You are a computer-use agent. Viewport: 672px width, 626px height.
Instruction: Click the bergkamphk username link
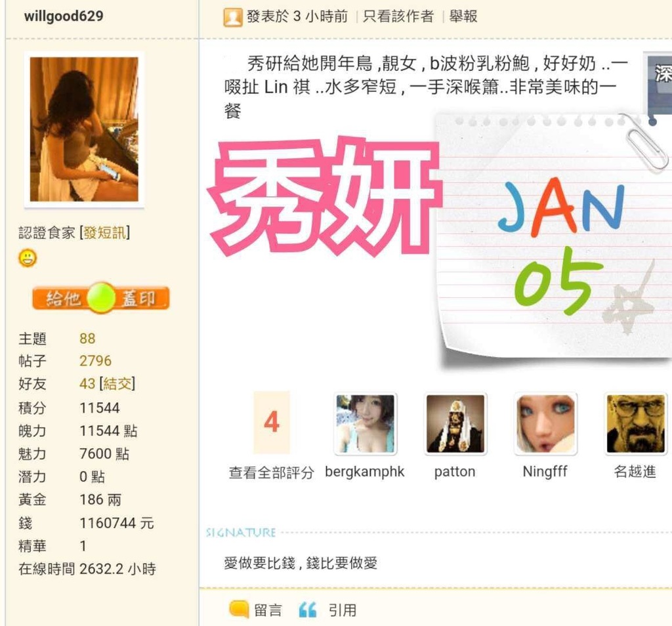click(x=365, y=472)
